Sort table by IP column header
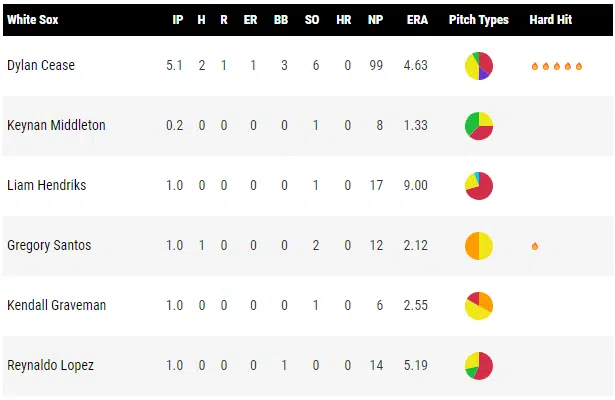 (176, 19)
